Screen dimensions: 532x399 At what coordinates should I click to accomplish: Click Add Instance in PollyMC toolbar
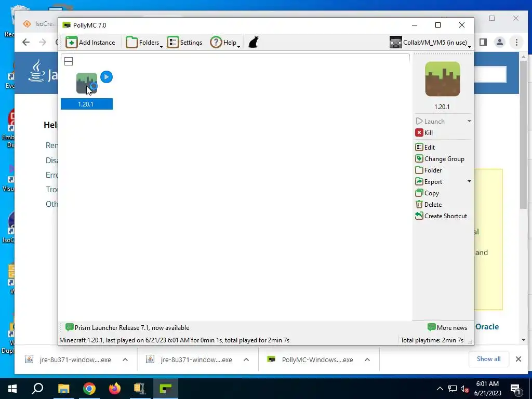90,43
